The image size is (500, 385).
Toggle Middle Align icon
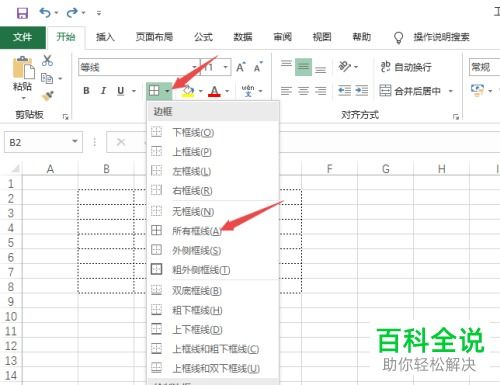303,67
